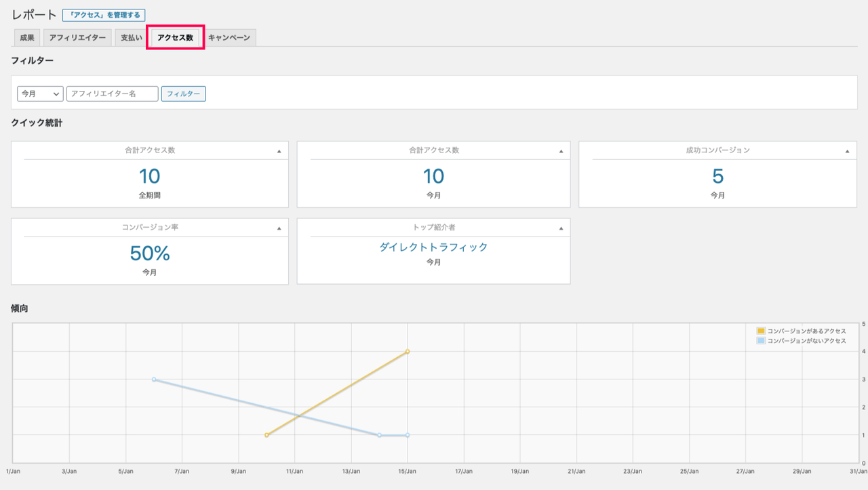
Task: Collapse the コンバージョン率 card
Action: click(279, 228)
